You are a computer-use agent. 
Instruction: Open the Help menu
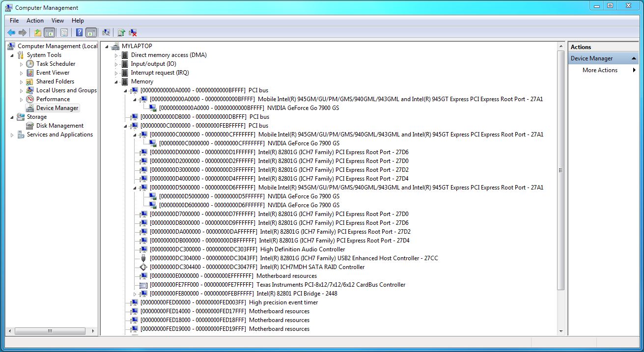(x=78, y=21)
